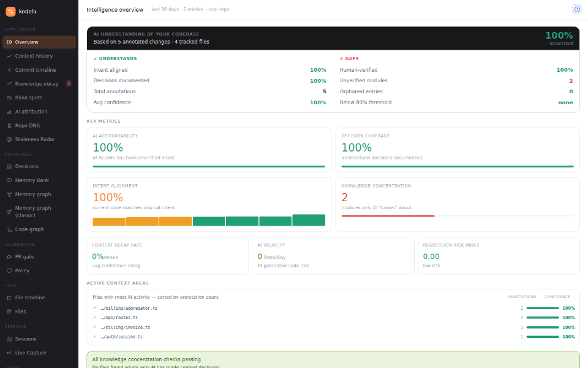588x368 pixels.
Task: Open Blind spots view
Action: pos(39,98)
